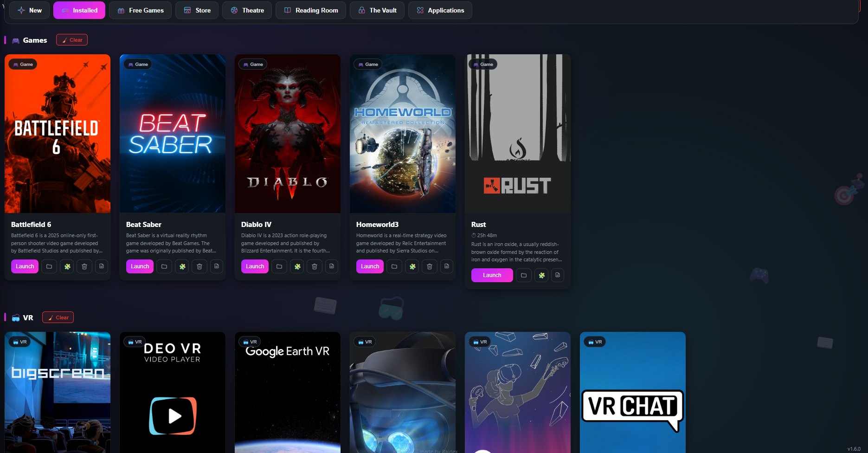Click the document icon on Homeworld3 card
This screenshot has width=868, height=453.
tap(447, 266)
